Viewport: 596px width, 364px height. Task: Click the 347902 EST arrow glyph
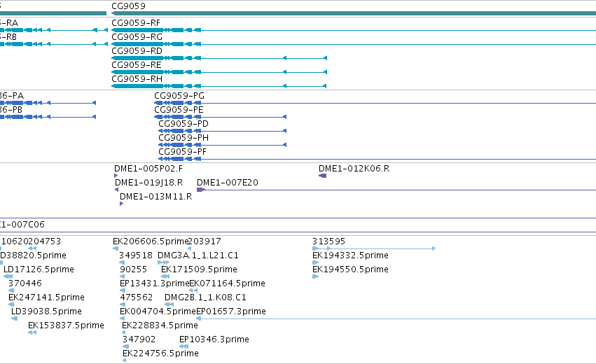[x=126, y=346]
